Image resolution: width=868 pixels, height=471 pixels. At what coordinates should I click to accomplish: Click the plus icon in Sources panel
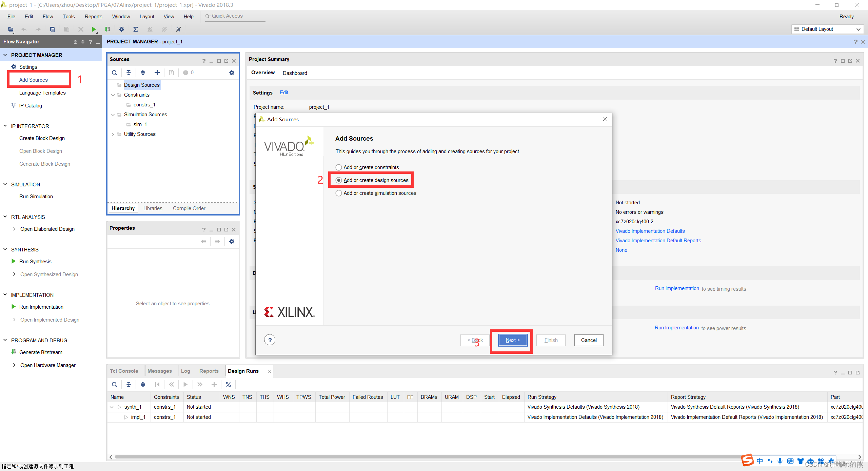(x=157, y=73)
